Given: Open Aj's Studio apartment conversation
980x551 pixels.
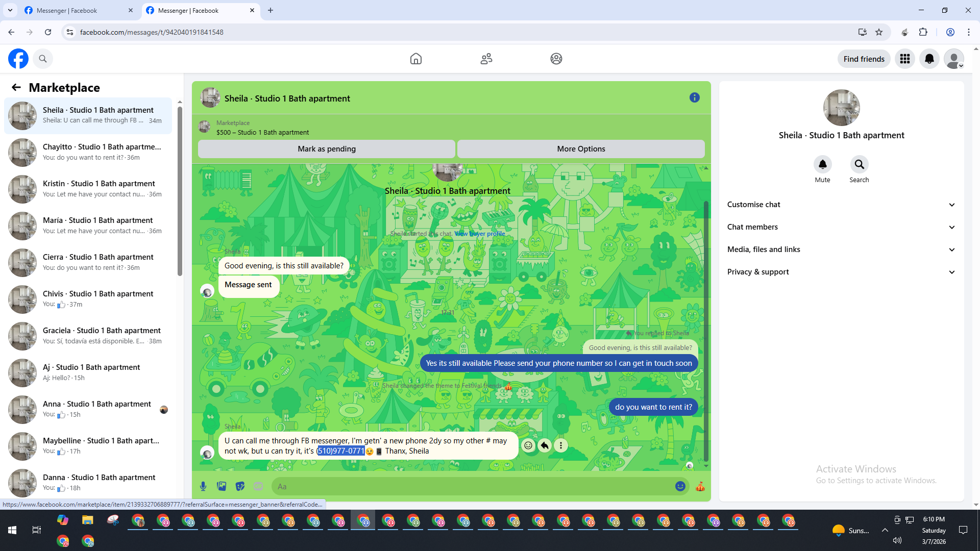Looking at the screenshot, I should [x=88, y=372].
